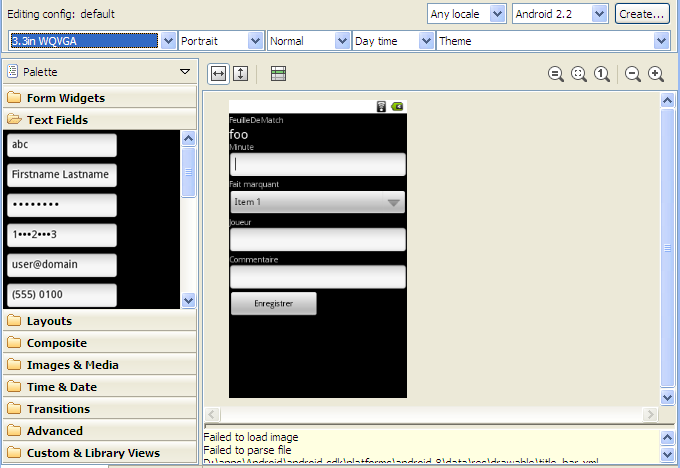Select the dotted password field widget
This screenshot has width=680, height=468.
point(62,205)
